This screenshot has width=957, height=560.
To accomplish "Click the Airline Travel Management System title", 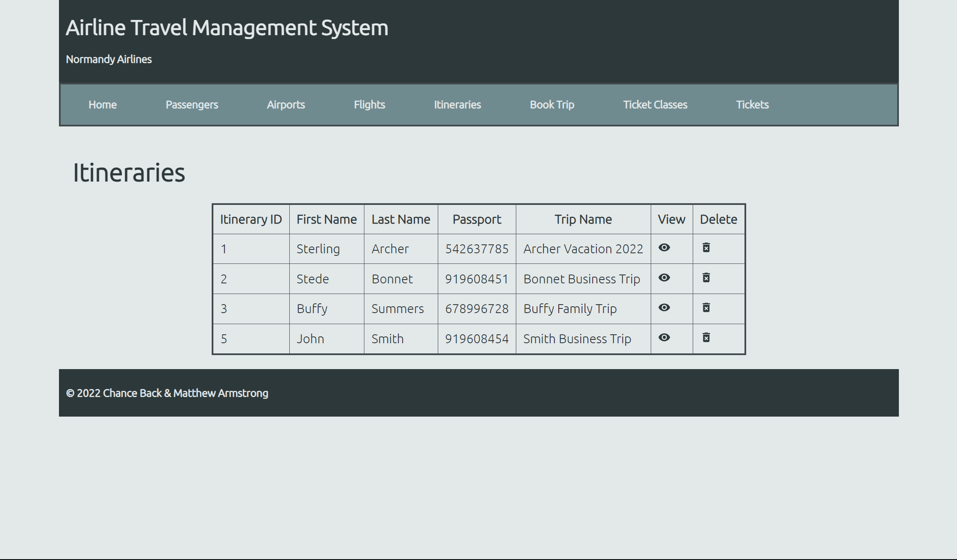I will [227, 28].
